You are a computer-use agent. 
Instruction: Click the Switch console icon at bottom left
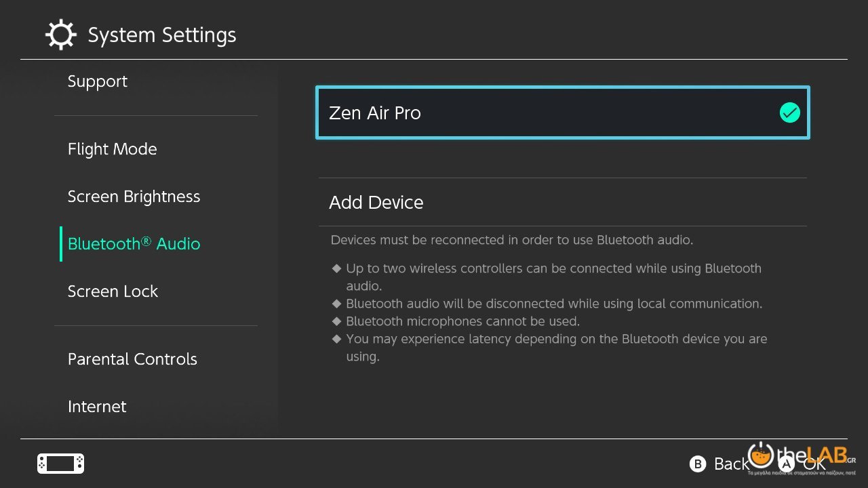tap(60, 464)
